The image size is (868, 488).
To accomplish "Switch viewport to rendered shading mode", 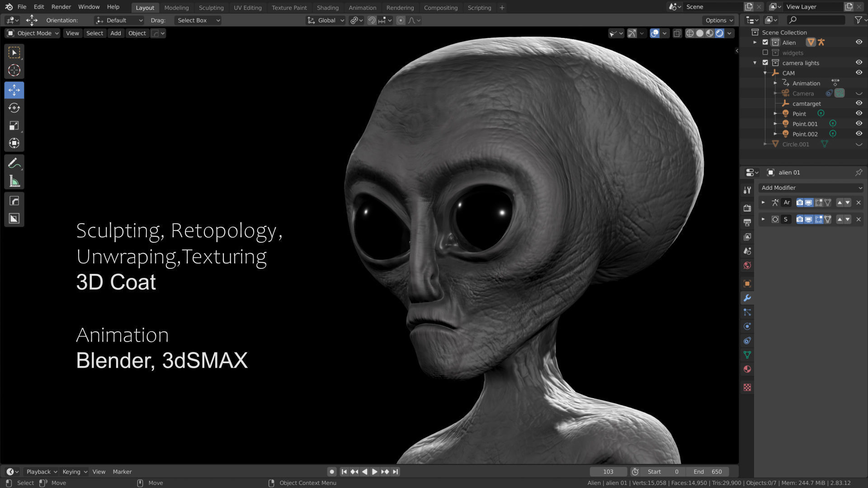I will (720, 33).
